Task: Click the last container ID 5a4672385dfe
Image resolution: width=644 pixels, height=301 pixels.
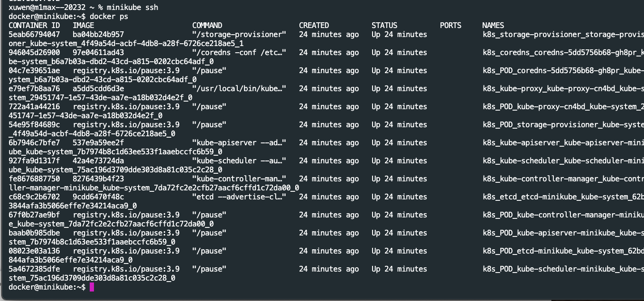Action: 34,269
